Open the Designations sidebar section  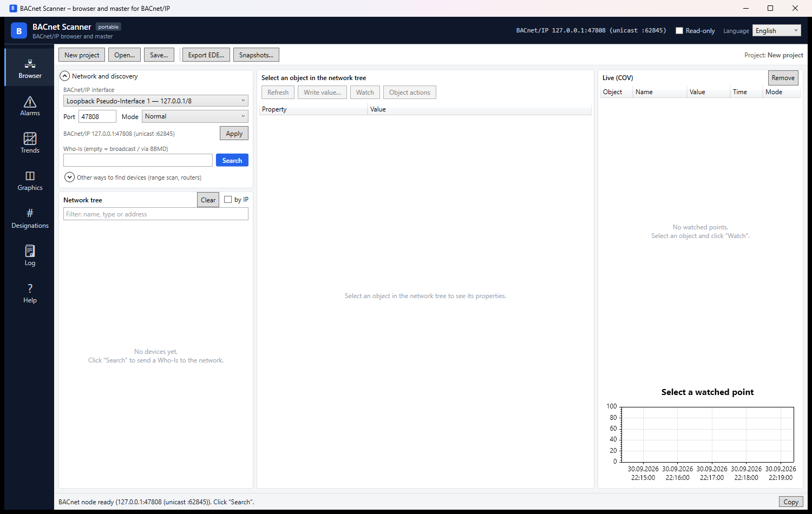click(30, 218)
